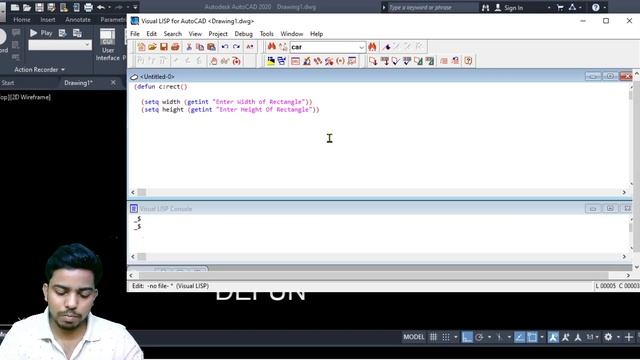
Task: Open the Search menu in Visual LISP
Action: click(x=173, y=34)
